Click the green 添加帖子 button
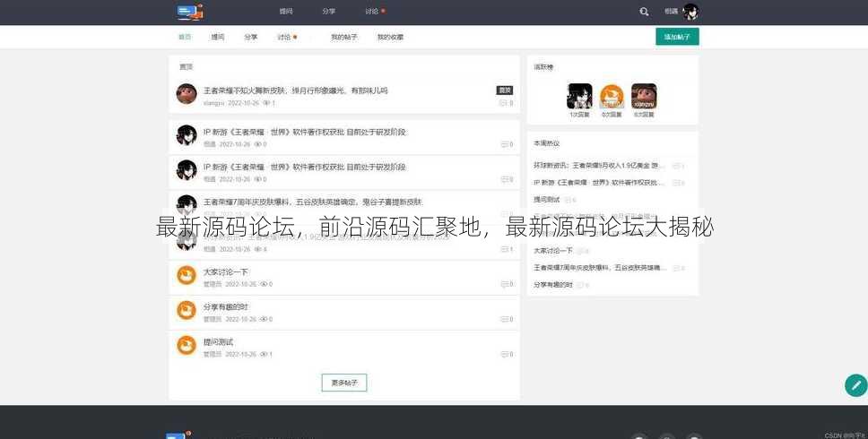The image size is (868, 439). tap(677, 37)
